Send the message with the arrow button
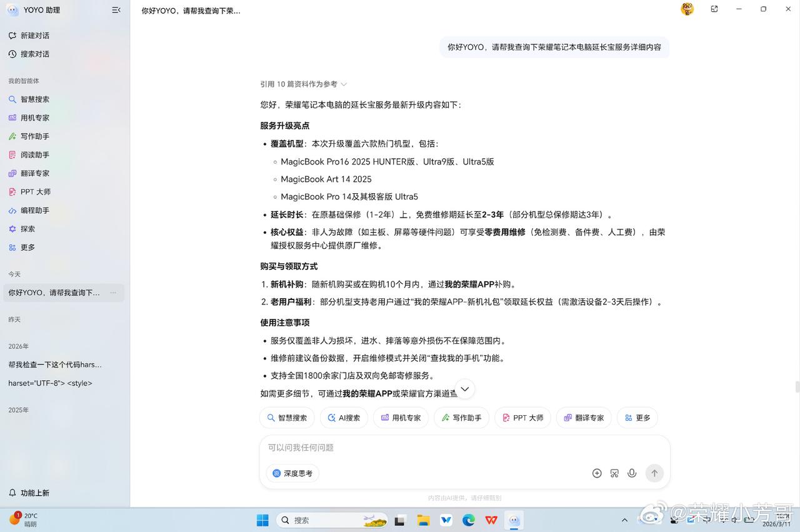The width and height of the screenshot is (800, 532). (x=654, y=473)
